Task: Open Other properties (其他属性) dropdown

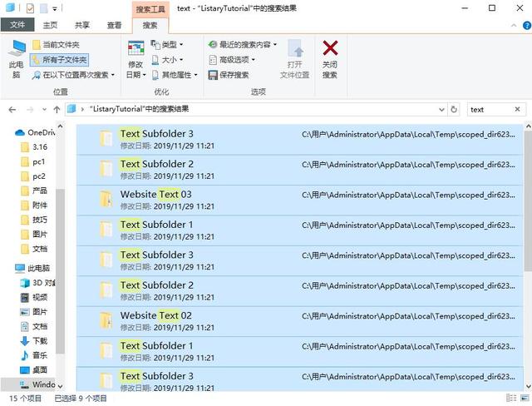Action: [175, 75]
